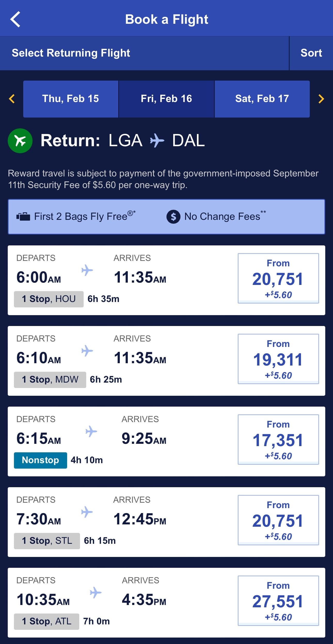
Task: Select the Sat, Feb 17 date tab
Action: tap(262, 98)
